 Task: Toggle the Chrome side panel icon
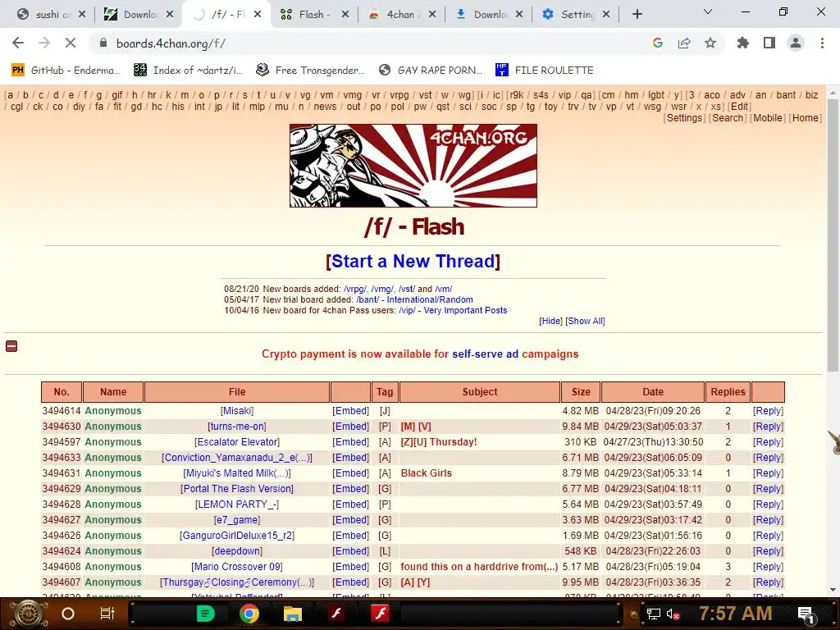(x=769, y=43)
